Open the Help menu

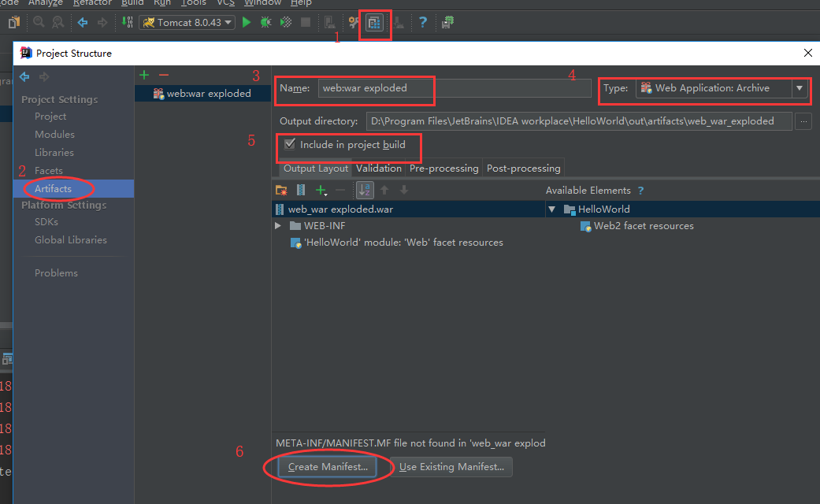point(301,3)
